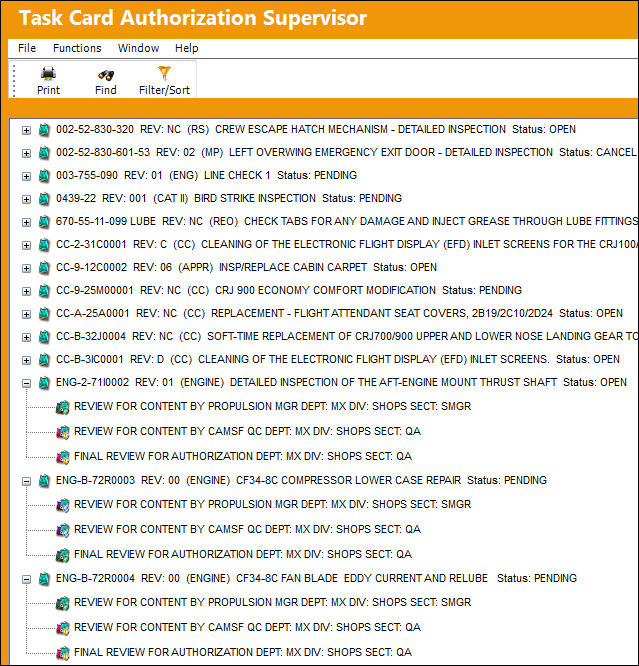The width and height of the screenshot is (639, 666).
Task: Select 'REPLACEMENT - FLIGHT ATTENDANT SEAT COVERS' row
Action: coord(339,313)
